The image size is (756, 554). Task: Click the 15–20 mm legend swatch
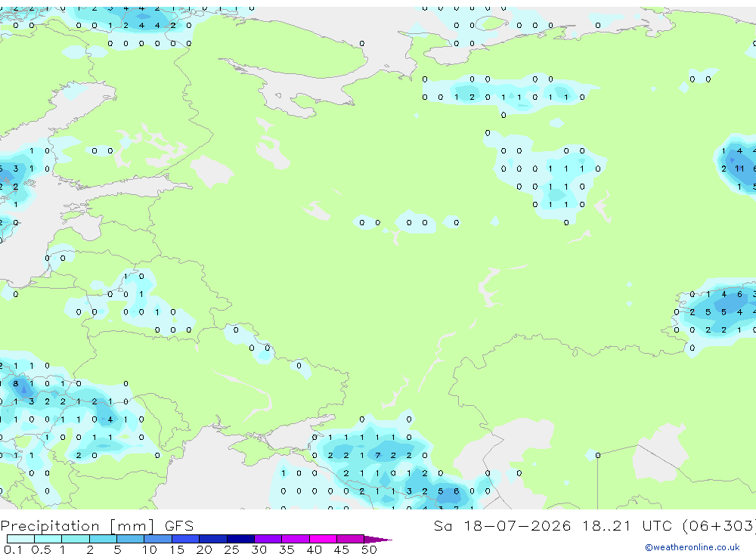186,539
